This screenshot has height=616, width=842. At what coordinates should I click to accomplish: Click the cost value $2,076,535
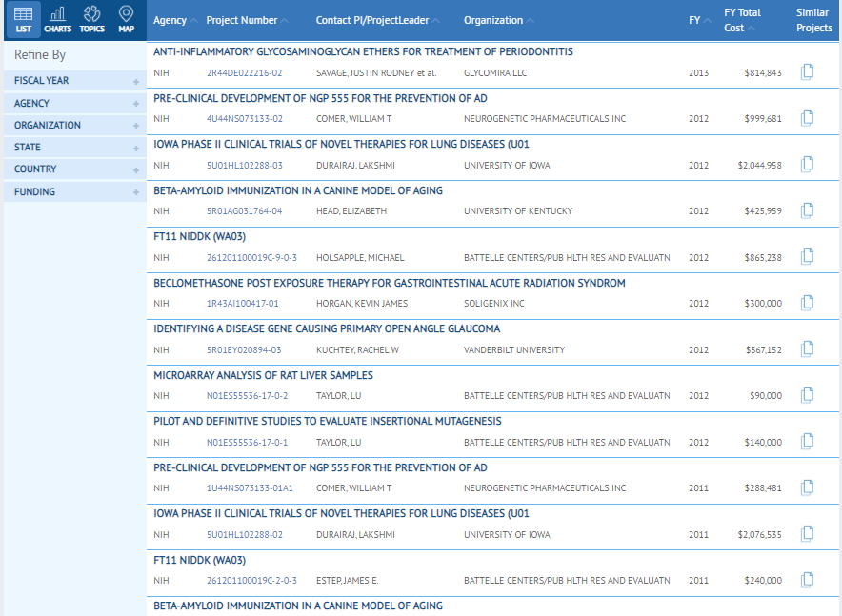[x=759, y=534]
